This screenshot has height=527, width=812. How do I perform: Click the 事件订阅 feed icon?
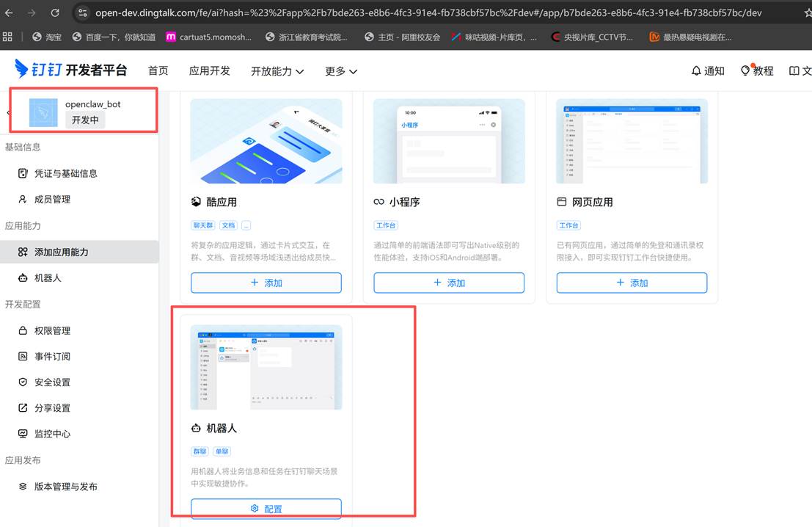(23, 356)
